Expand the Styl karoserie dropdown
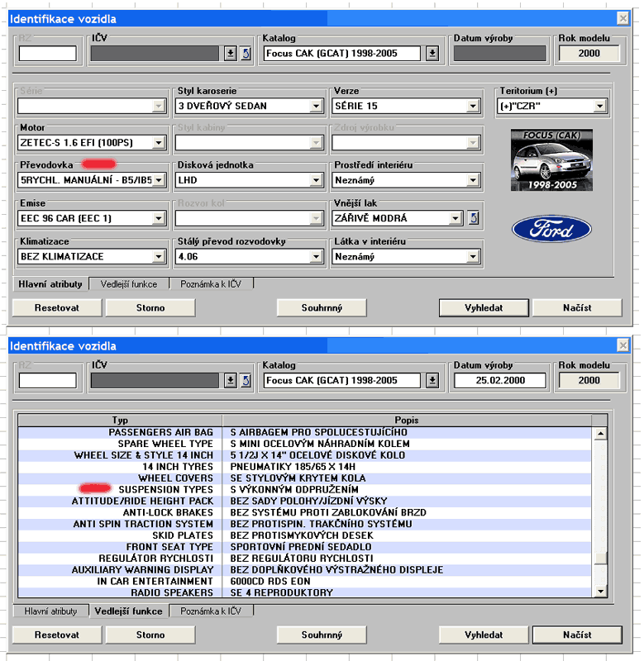The height and width of the screenshot is (661, 644). coord(316,106)
